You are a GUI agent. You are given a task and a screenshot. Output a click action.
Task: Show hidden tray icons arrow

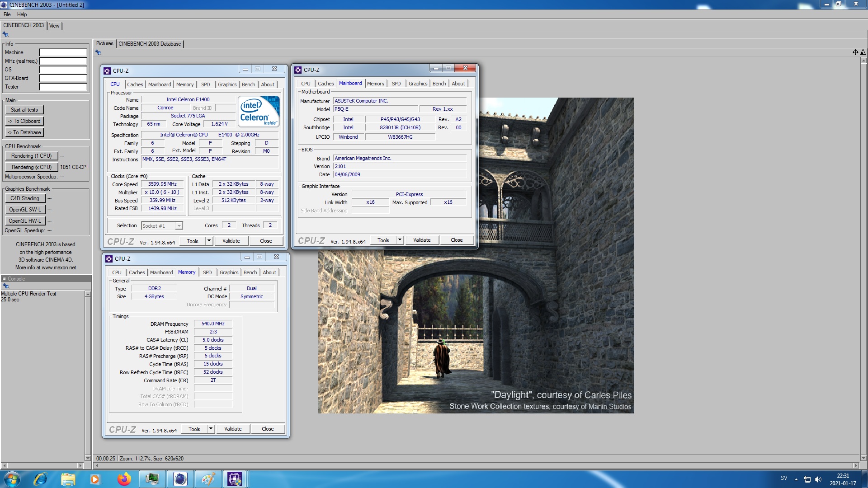(796, 479)
